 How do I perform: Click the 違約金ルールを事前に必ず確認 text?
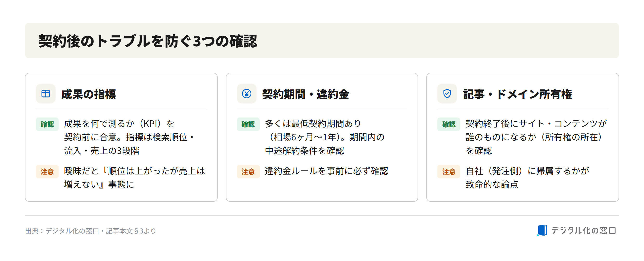coord(326,171)
